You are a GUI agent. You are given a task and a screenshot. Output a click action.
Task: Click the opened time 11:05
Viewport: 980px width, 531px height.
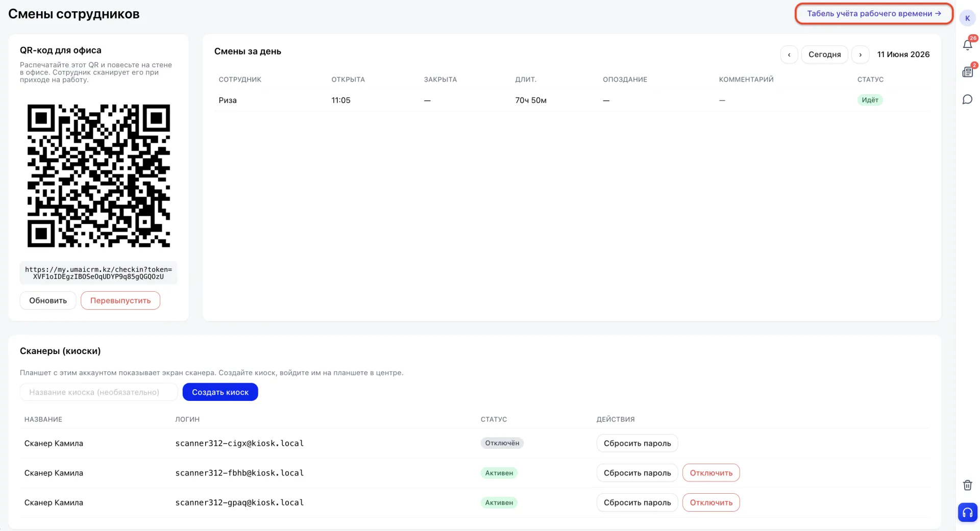(x=341, y=100)
